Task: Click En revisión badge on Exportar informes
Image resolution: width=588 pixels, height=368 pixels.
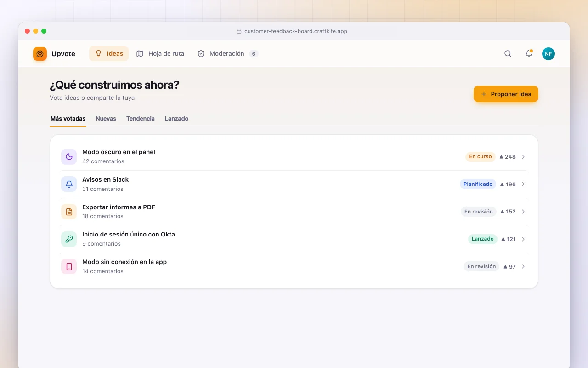Action: (x=479, y=212)
